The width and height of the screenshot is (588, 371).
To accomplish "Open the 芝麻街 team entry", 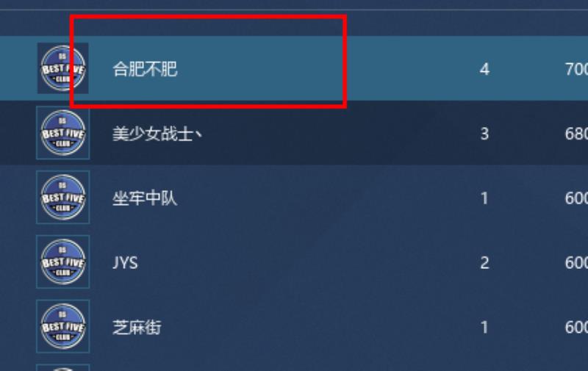I will click(x=137, y=327).
